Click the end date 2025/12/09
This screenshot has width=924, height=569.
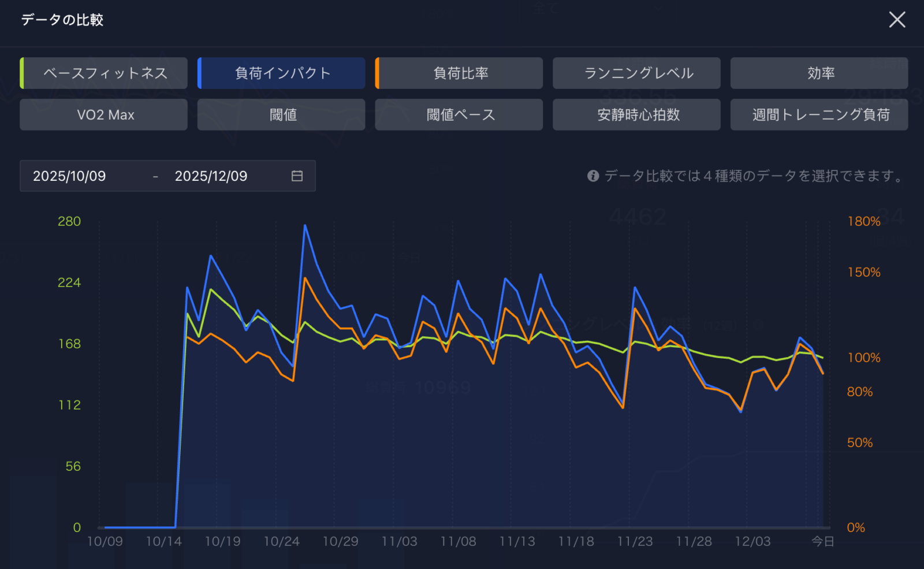pyautogui.click(x=211, y=176)
